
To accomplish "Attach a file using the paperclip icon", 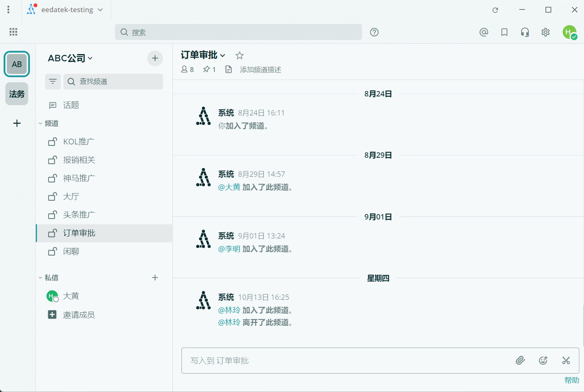I will (520, 360).
